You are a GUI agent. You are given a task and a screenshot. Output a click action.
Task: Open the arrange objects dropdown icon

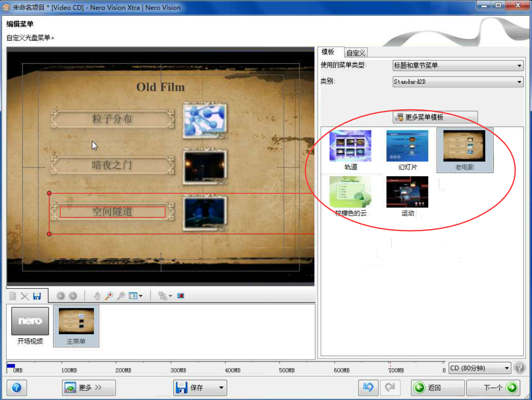(x=165, y=296)
